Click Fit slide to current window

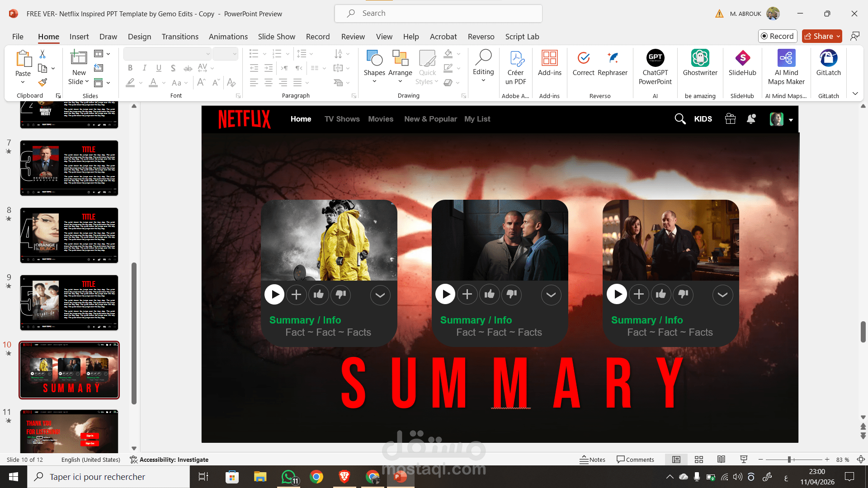pyautogui.click(x=861, y=460)
